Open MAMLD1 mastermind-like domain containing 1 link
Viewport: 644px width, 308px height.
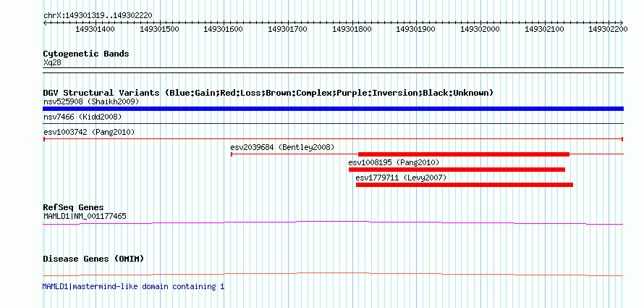pos(133,286)
